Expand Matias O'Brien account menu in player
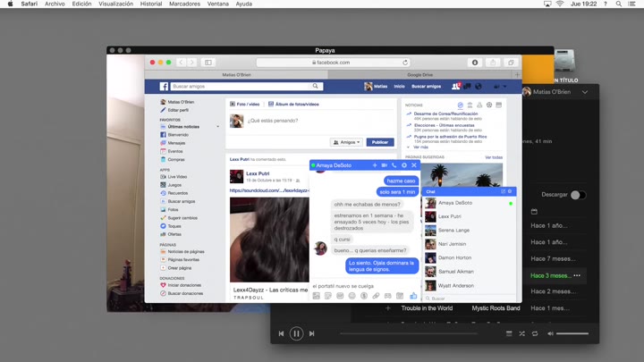The width and height of the screenshot is (644, 362). [585, 92]
